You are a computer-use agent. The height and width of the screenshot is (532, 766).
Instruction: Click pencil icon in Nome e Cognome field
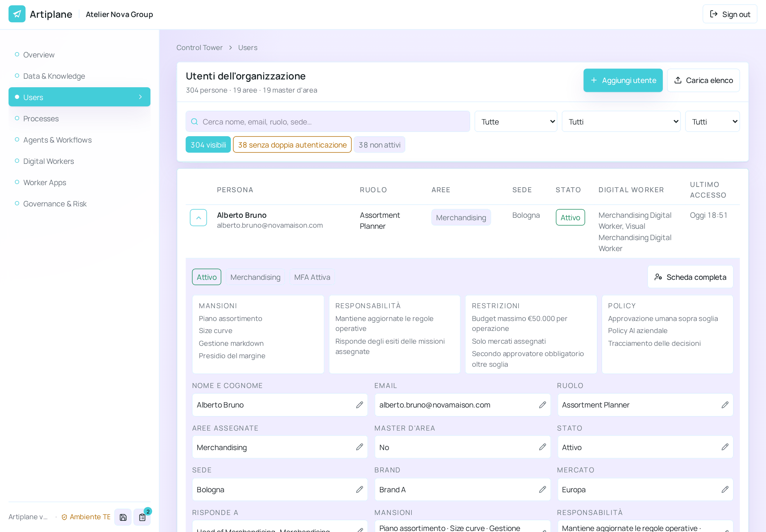[359, 405]
